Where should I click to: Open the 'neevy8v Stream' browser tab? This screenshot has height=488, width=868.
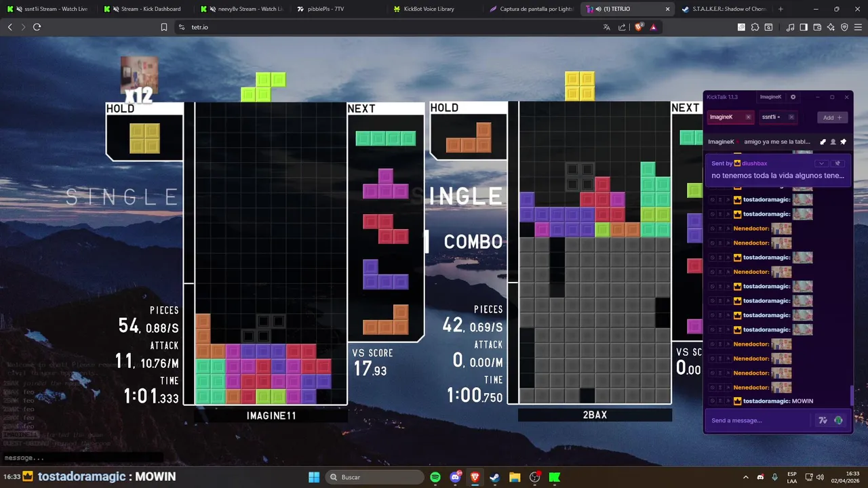(243, 9)
